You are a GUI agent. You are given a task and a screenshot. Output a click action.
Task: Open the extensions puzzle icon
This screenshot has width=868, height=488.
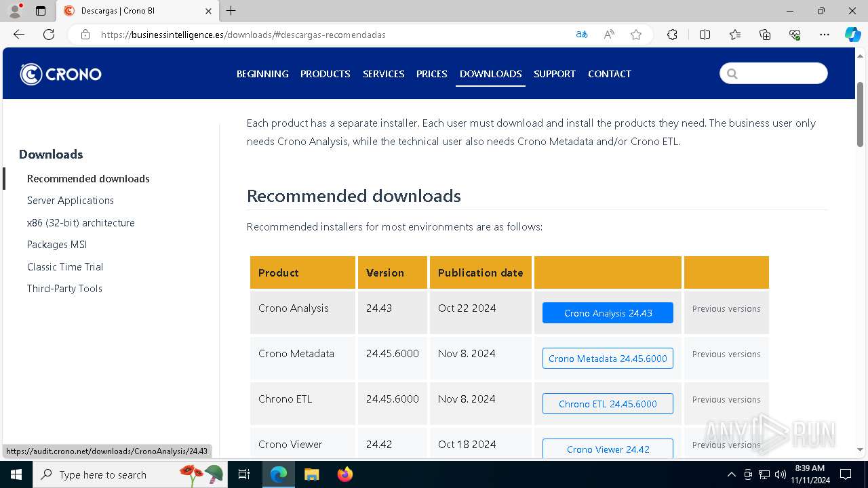672,35
